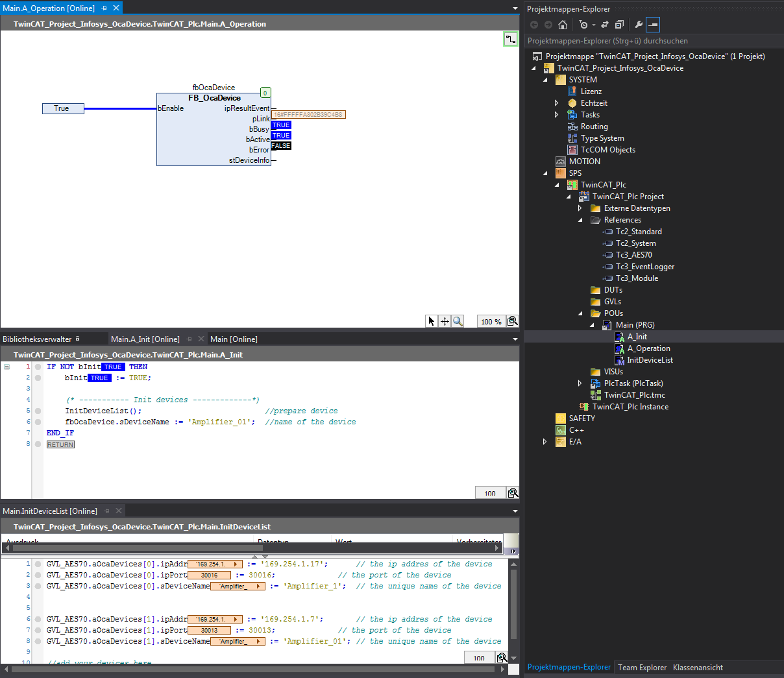
Task: Click the True input box on bEnable
Action: (x=63, y=108)
